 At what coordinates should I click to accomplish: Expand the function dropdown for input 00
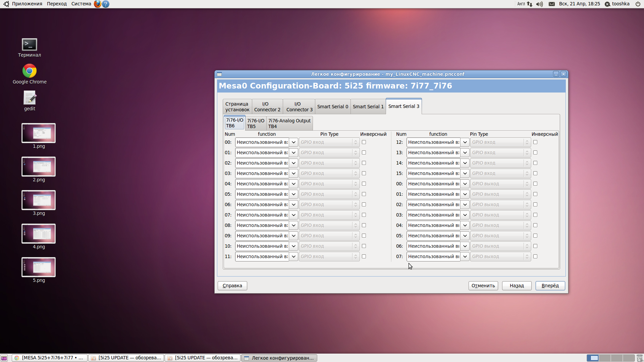[x=293, y=142]
